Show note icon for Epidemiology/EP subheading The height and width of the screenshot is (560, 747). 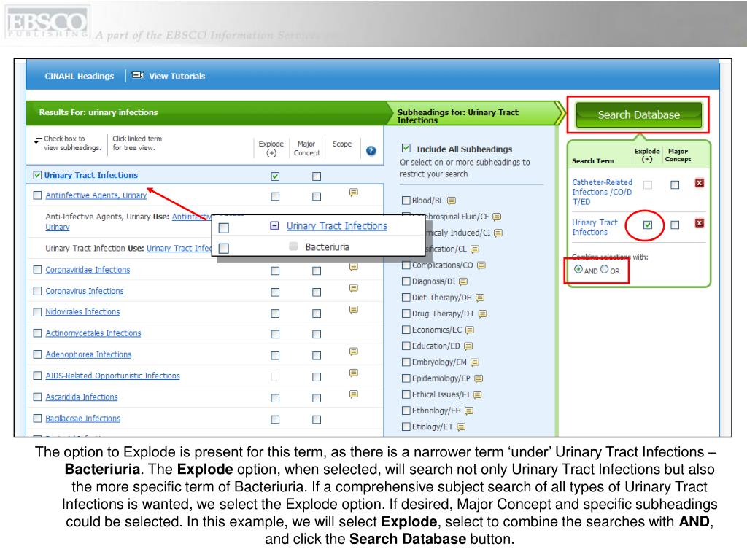479,378
